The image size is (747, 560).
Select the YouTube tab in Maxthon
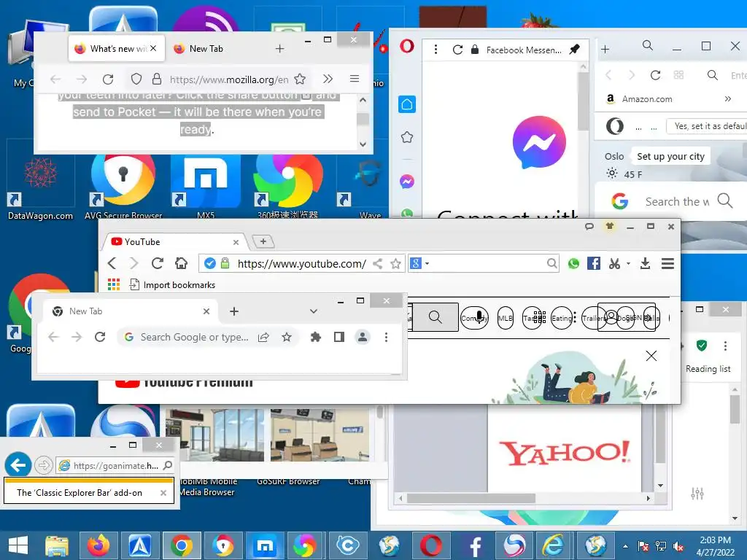click(x=174, y=242)
